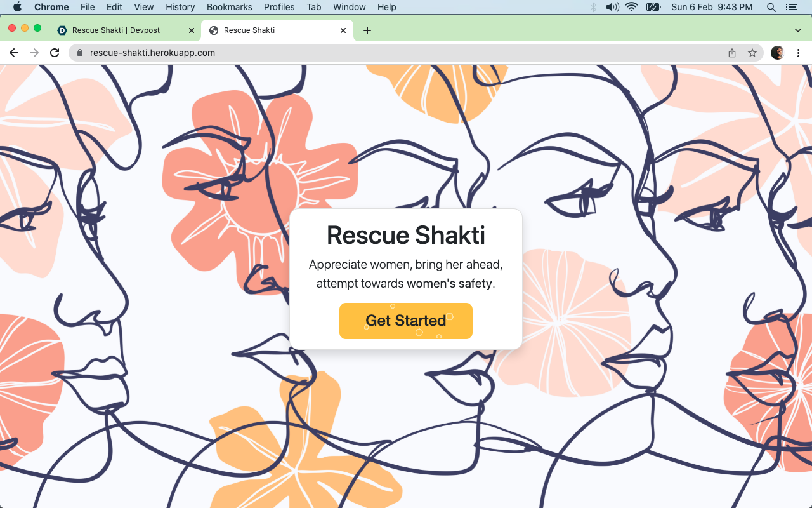Image resolution: width=812 pixels, height=508 pixels.
Task: Open Chrome three-dot menu
Action: pos(798,53)
